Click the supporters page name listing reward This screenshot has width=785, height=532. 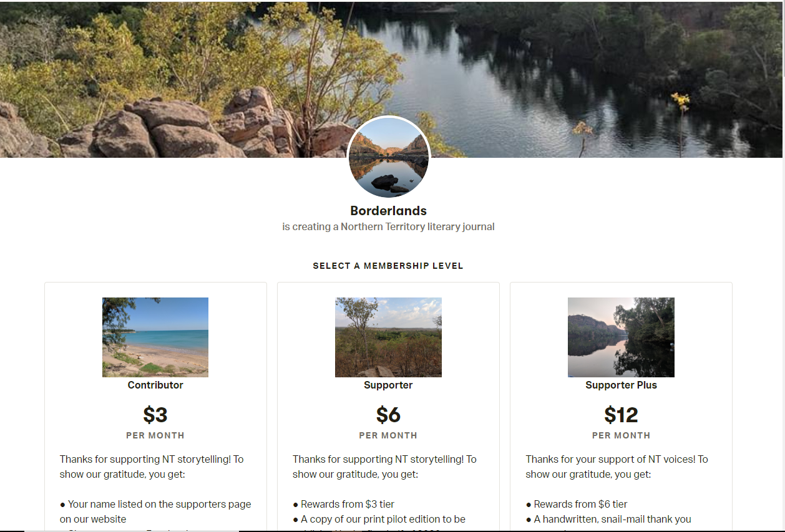click(x=155, y=511)
